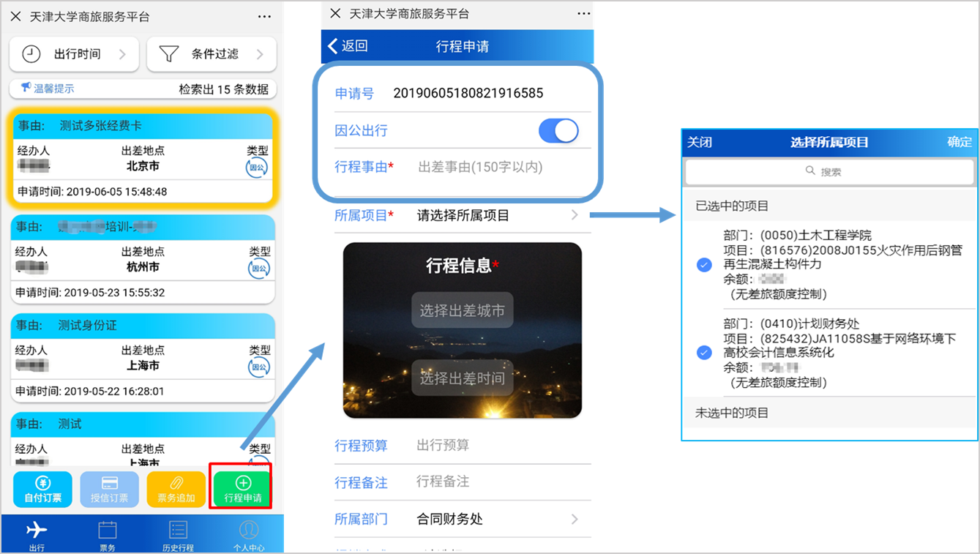Click 返回 back button in 行程申请 header

tap(348, 46)
